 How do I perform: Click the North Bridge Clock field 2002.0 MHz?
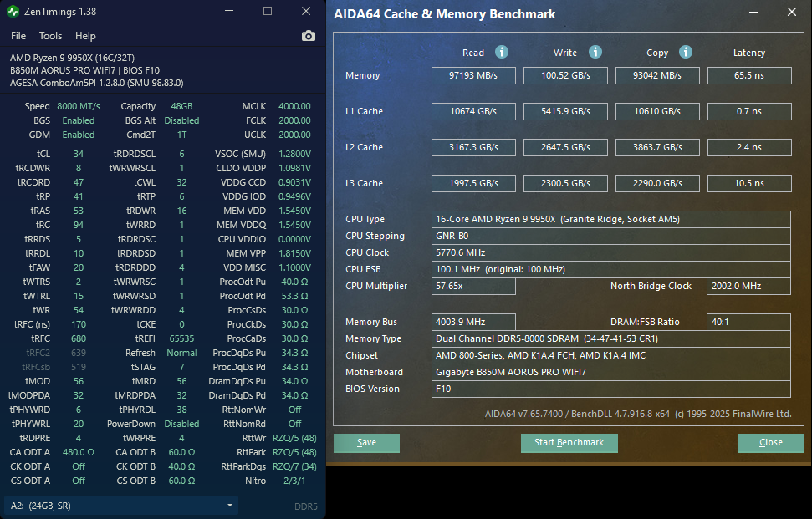748,286
